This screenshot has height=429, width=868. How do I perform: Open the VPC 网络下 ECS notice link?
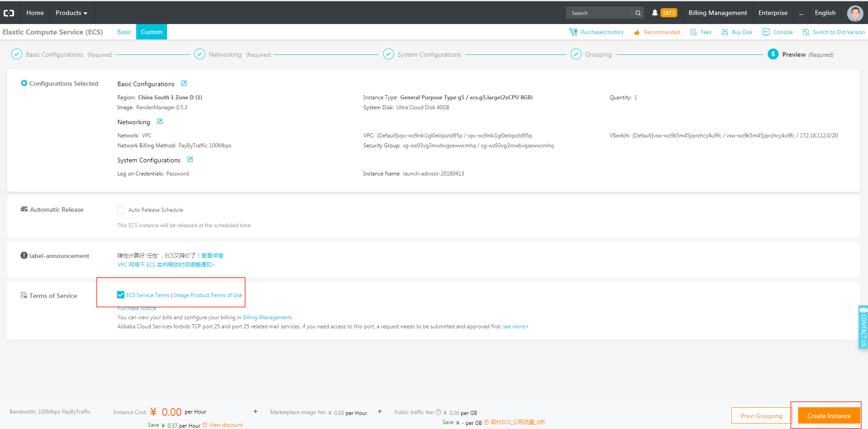tap(166, 265)
